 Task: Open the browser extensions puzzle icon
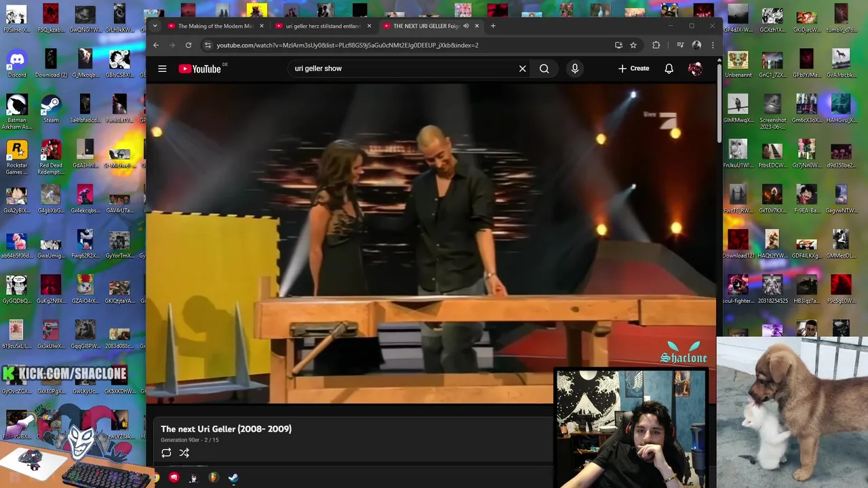[x=656, y=45]
